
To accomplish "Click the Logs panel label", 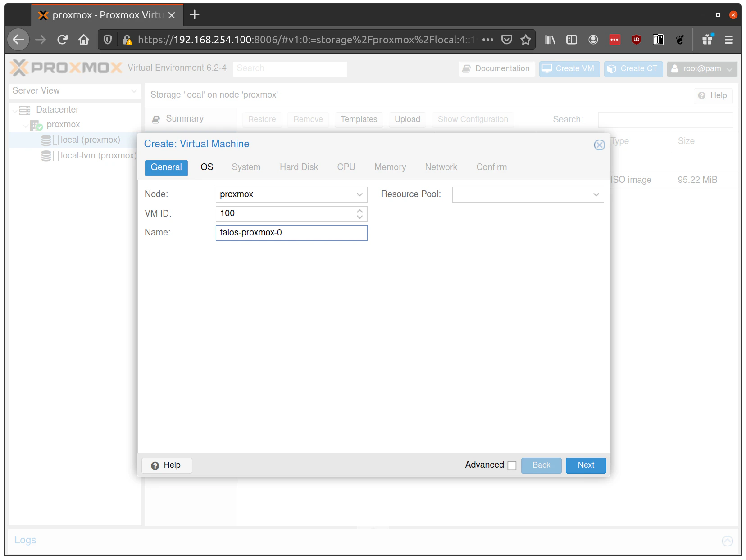I will point(25,540).
